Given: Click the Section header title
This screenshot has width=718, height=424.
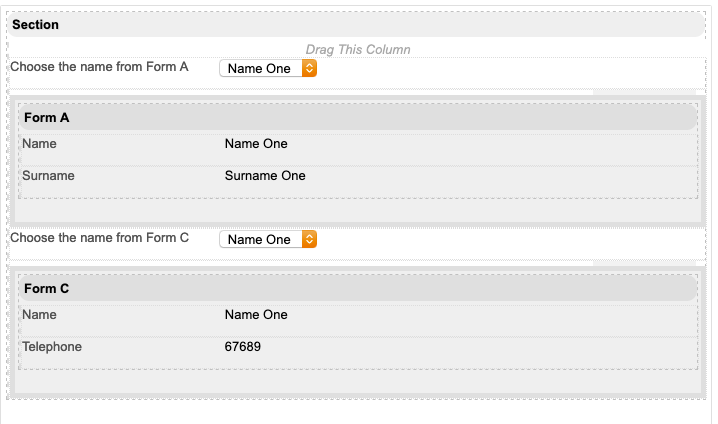Looking at the screenshot, I should pos(36,24).
